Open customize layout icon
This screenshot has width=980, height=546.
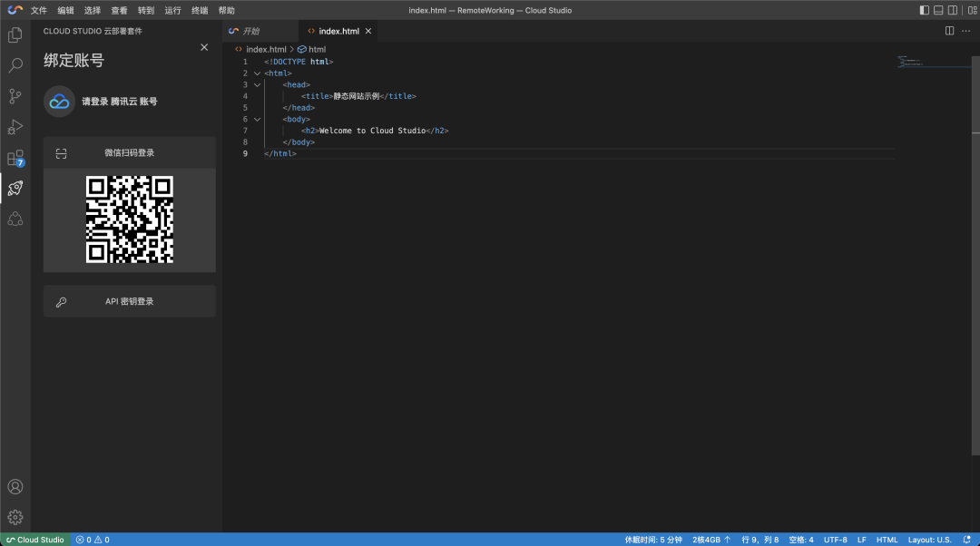click(973, 10)
